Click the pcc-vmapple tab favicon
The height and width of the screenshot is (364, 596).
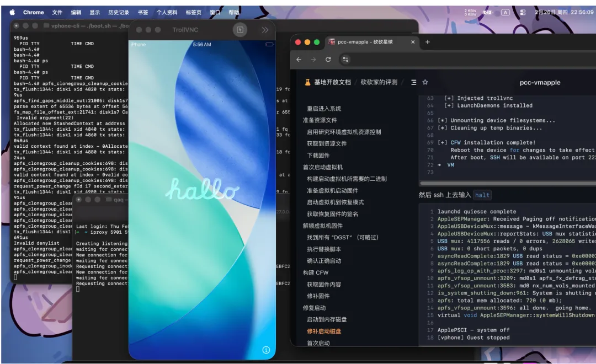(332, 42)
